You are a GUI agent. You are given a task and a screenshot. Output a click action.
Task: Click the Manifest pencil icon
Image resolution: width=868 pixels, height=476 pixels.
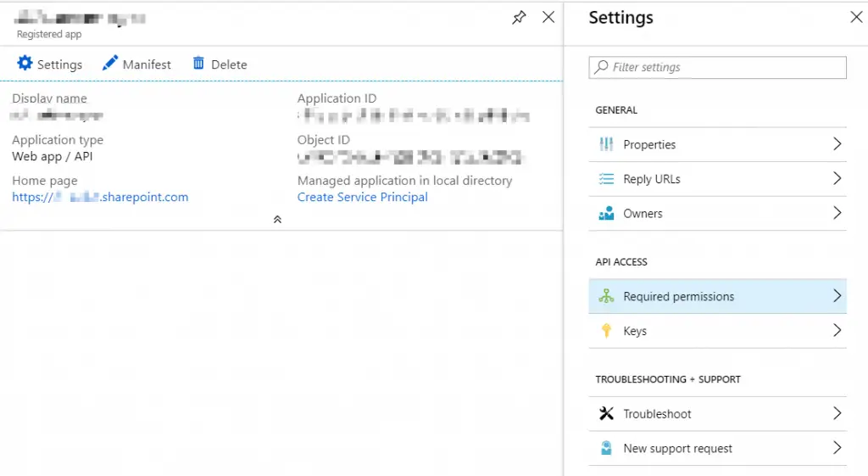110,64
